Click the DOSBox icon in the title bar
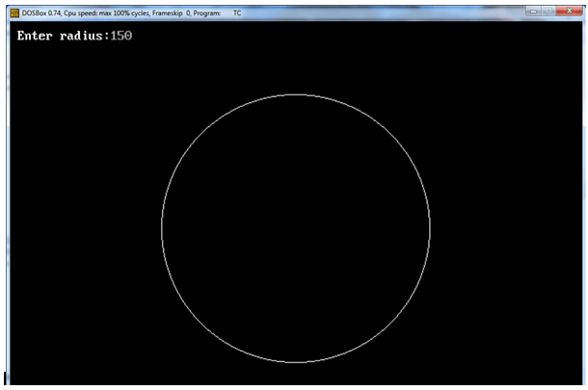 click(14, 13)
